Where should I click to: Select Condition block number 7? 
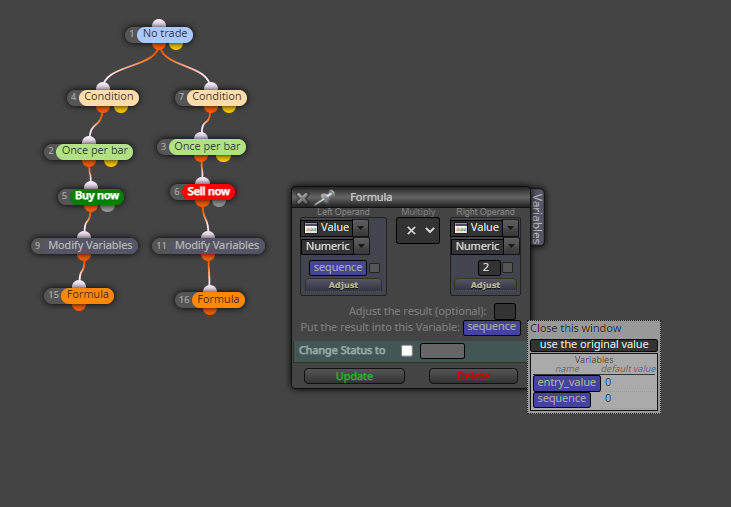pos(217,97)
